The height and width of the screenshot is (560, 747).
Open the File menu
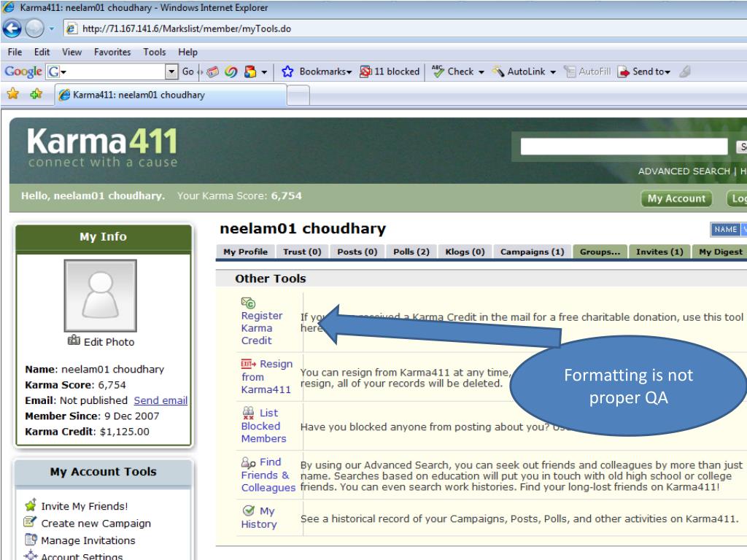point(15,52)
